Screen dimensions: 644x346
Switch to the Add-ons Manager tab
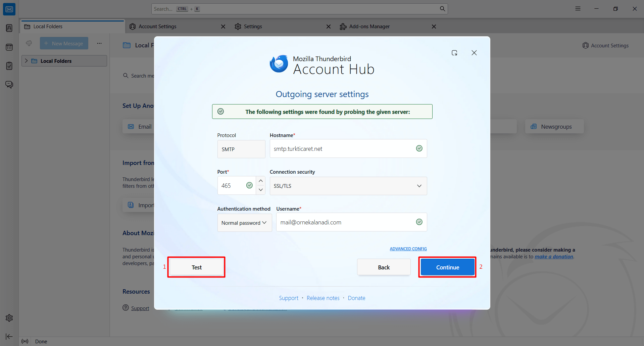coord(369,27)
